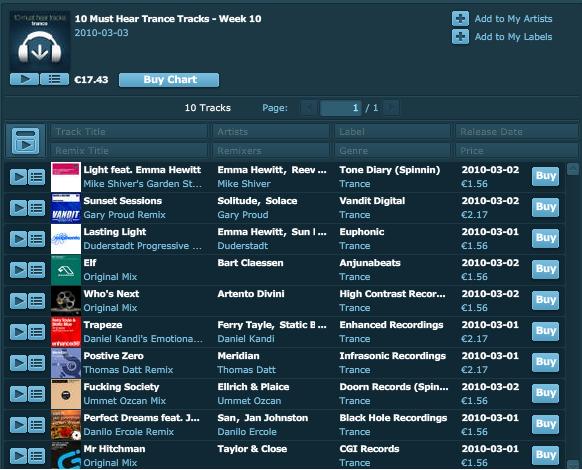Sort by Price column
The image size is (582, 470).
tap(516, 150)
